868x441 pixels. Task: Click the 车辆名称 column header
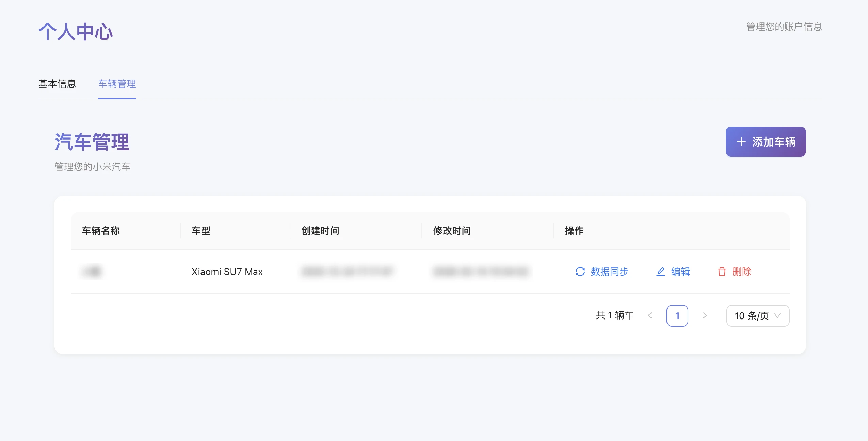tap(101, 231)
